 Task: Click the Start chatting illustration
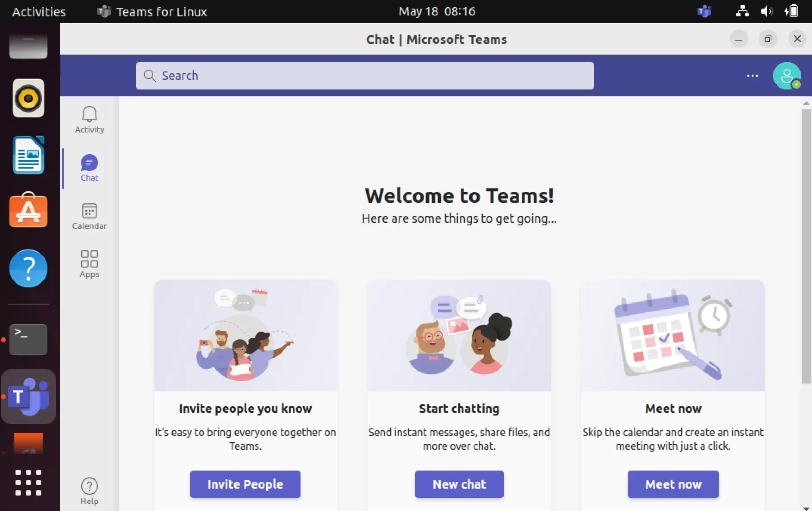459,336
